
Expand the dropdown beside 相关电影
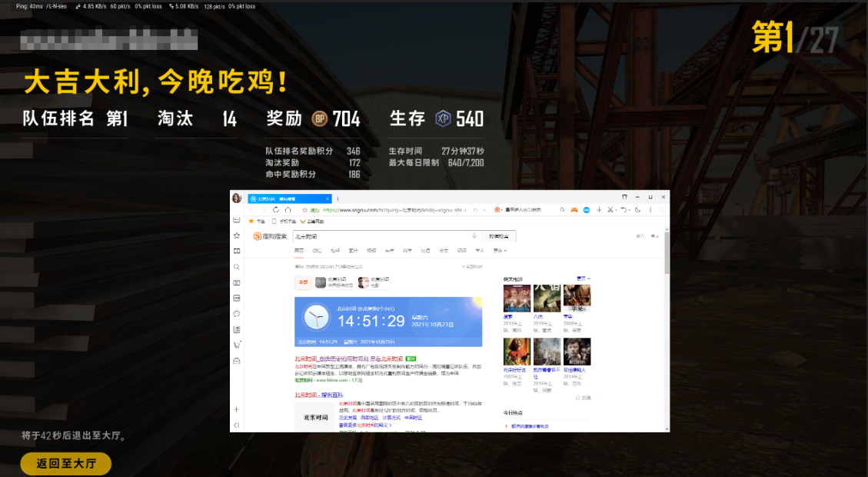coord(584,279)
